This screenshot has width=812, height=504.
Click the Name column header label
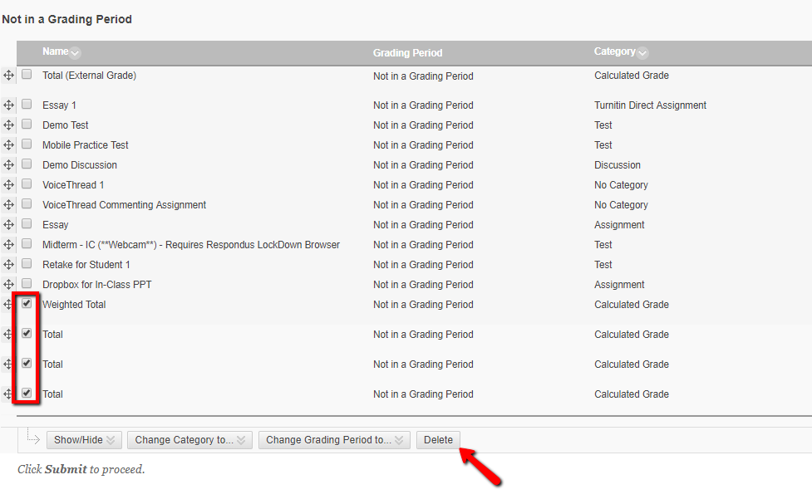point(56,51)
